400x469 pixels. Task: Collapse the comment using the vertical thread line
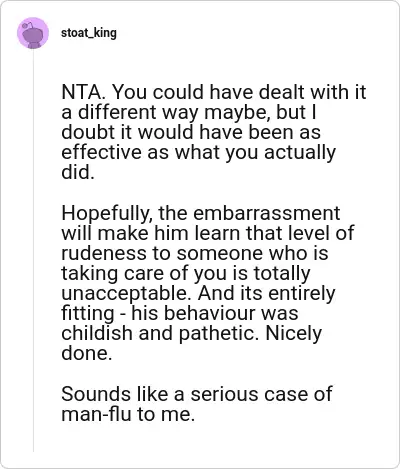[x=33, y=250]
